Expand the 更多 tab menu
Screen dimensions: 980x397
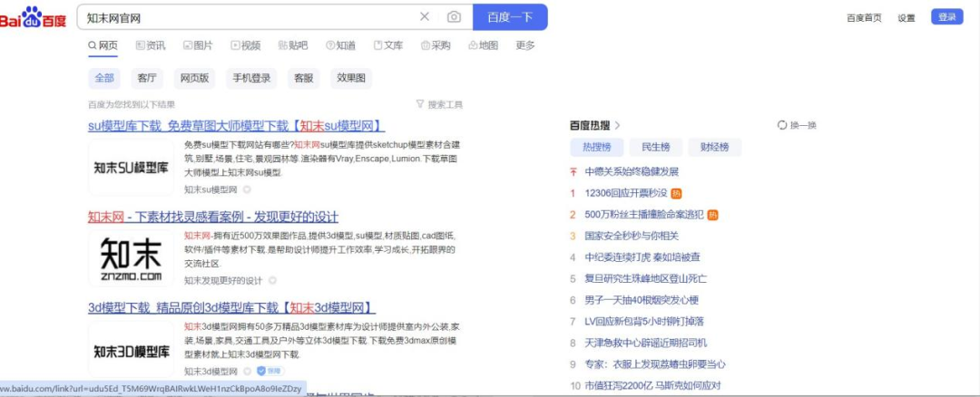[x=525, y=45]
